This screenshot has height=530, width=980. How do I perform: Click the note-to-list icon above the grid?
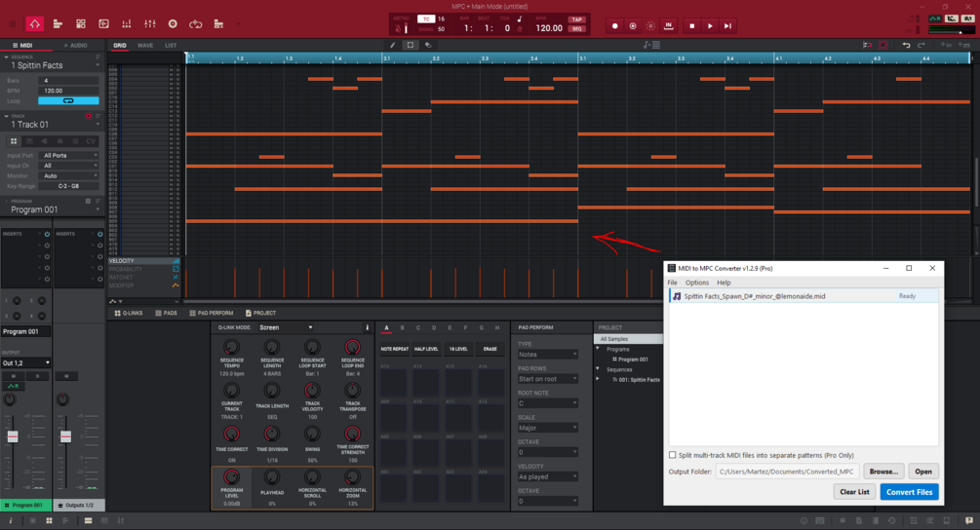click(x=652, y=45)
